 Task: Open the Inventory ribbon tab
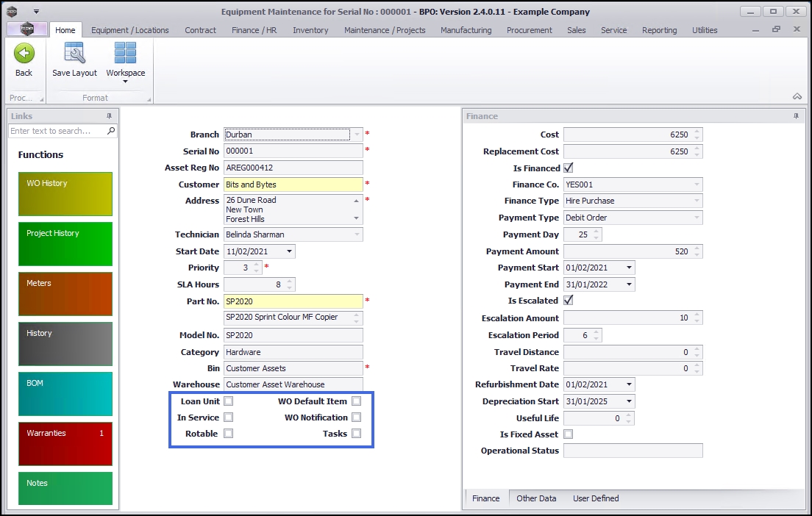coord(310,30)
